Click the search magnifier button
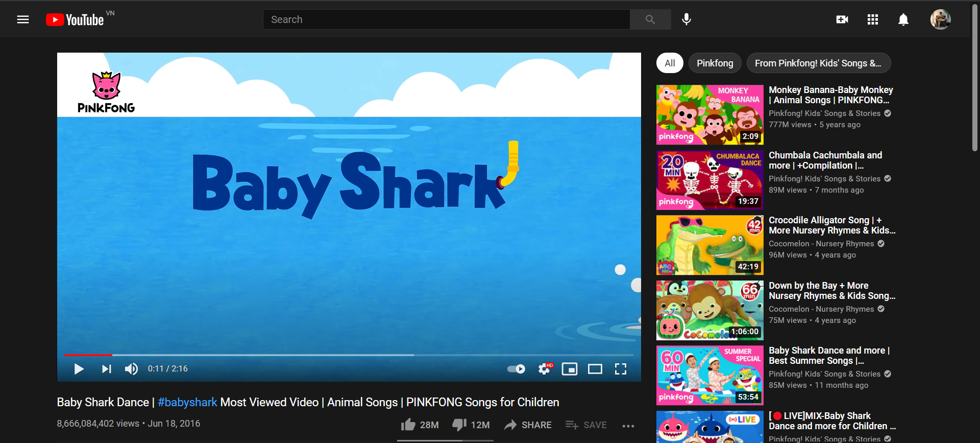The height and width of the screenshot is (443, 980). [x=650, y=19]
